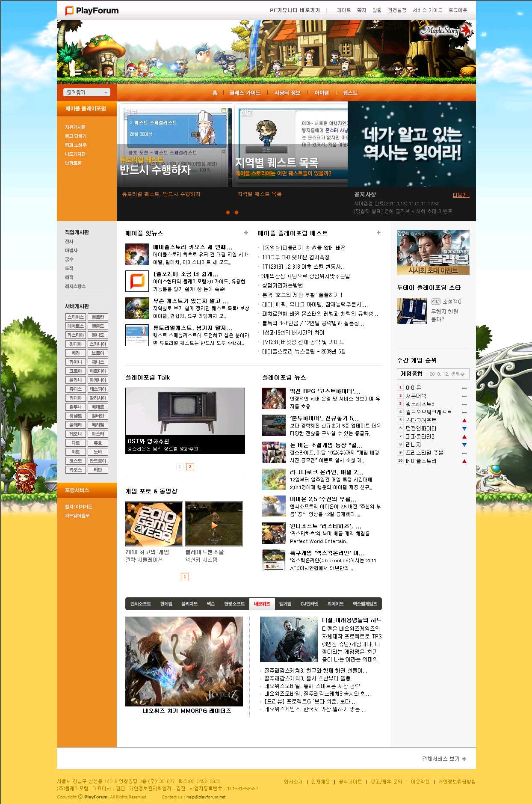Image resolution: width=532 pixels, height=804 pixels.
Task: Open the 아이온 2.5 news thumbnail
Action: click(274, 506)
